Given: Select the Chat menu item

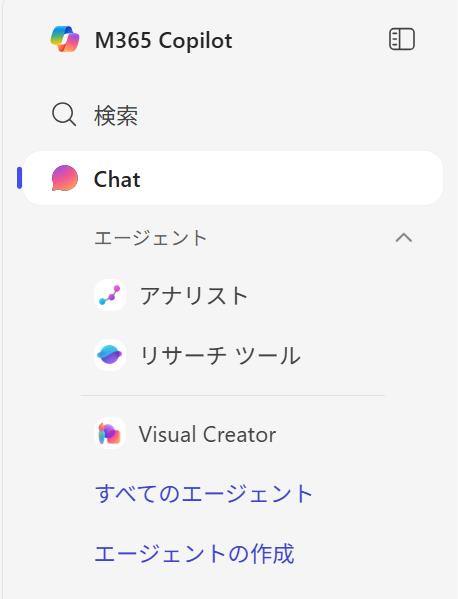Looking at the screenshot, I should pyautogui.click(x=233, y=178).
